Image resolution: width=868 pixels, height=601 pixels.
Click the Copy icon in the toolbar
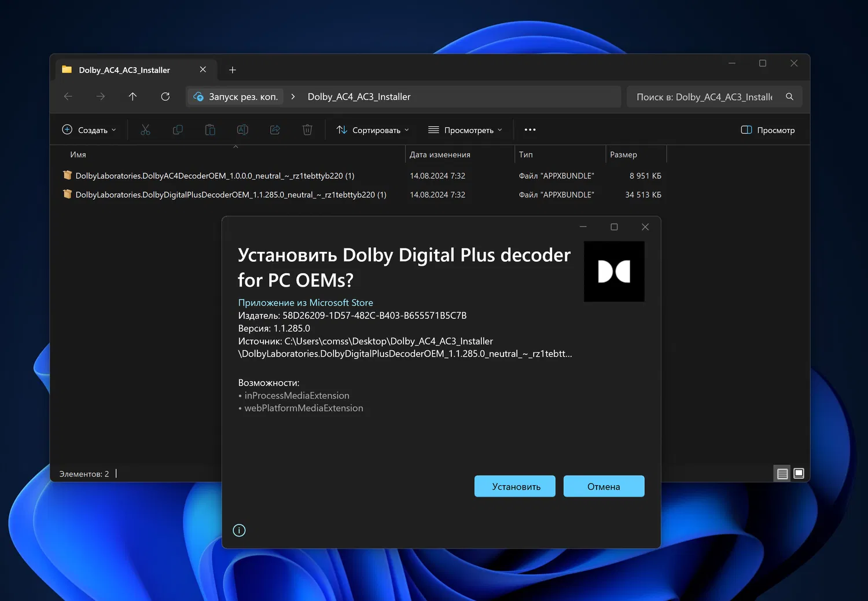(178, 130)
